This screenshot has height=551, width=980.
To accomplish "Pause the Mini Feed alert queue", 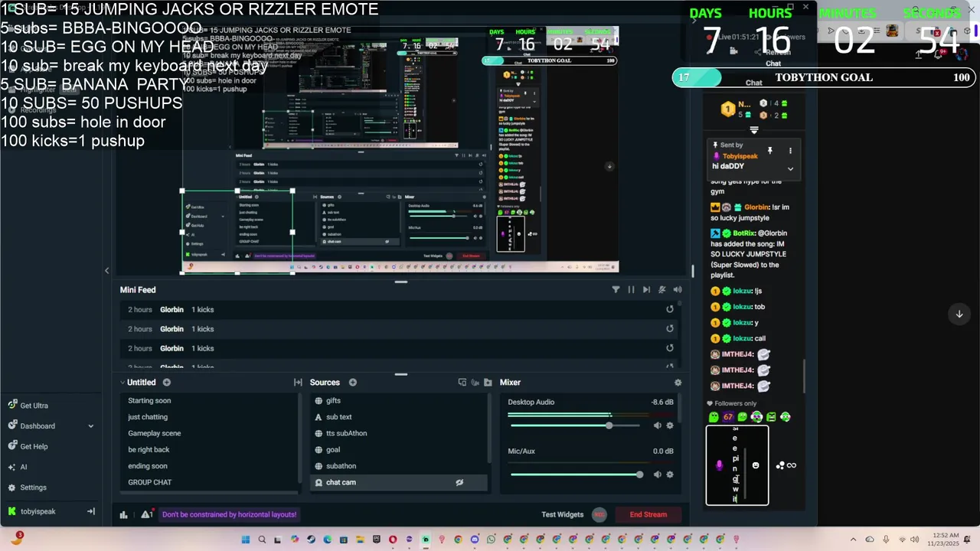I will (x=631, y=290).
